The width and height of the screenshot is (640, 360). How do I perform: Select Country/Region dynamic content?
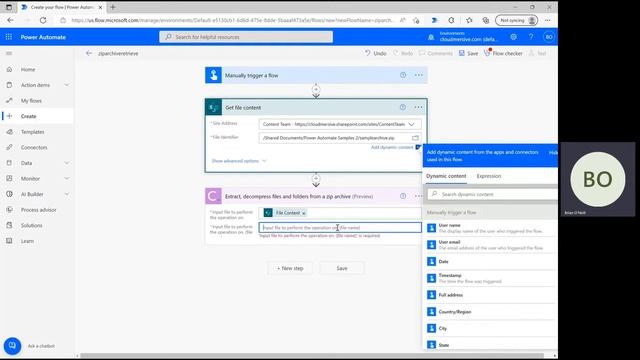pos(490,311)
